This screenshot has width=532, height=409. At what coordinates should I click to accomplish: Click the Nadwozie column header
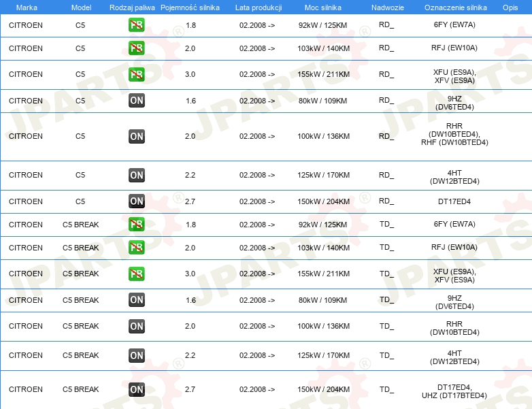tap(388, 7)
